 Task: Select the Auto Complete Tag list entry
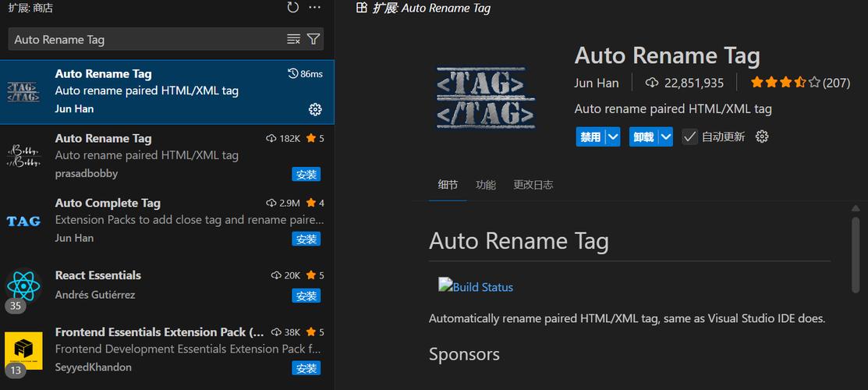(167, 221)
